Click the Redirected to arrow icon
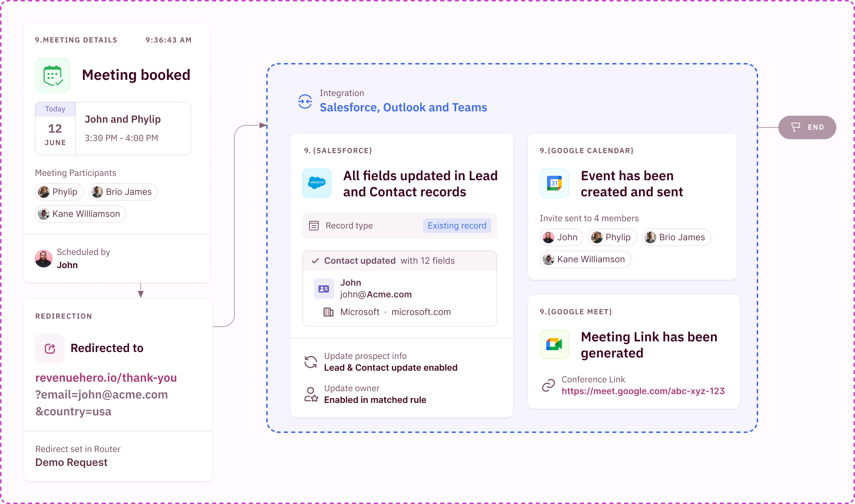Viewport: 855px width, 504px height. click(x=50, y=349)
